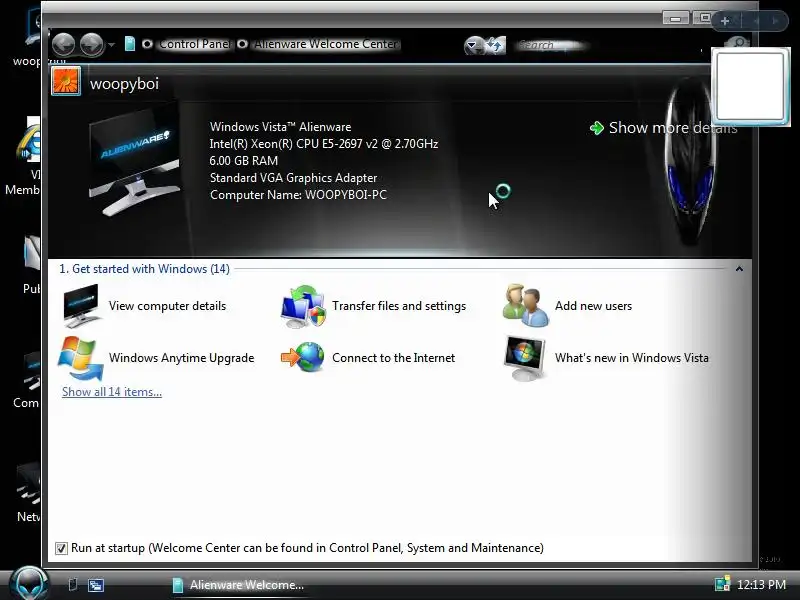800x600 pixels.
Task: Open Show all 14 items link
Action: pos(112,392)
